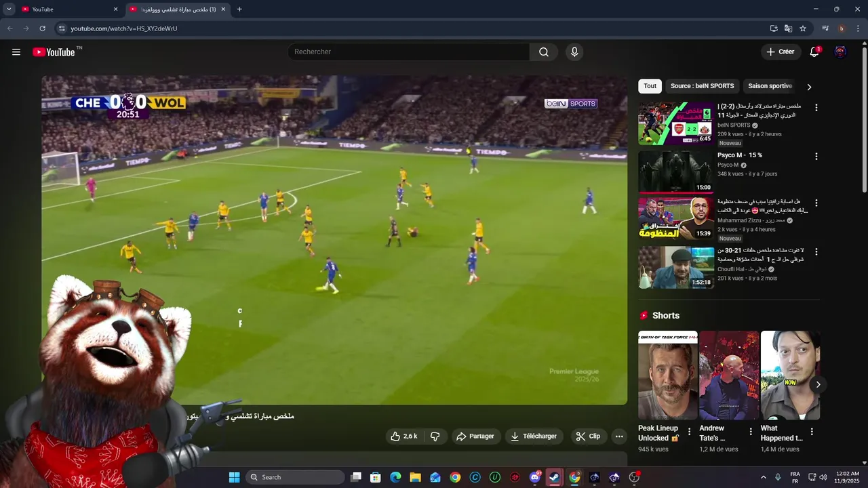The width and height of the screenshot is (868, 488).
Task: Open more actions ellipsis under video
Action: point(618,436)
